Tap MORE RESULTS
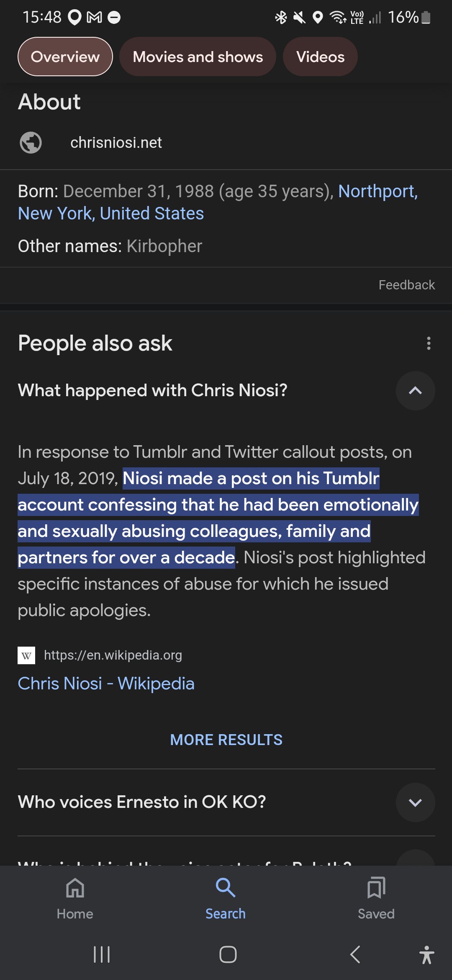This screenshot has width=452, height=980. coord(226,740)
